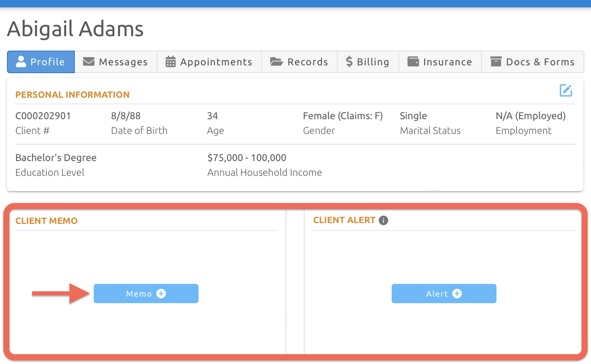Switch to the Billing tab
591x364 pixels.
click(368, 62)
